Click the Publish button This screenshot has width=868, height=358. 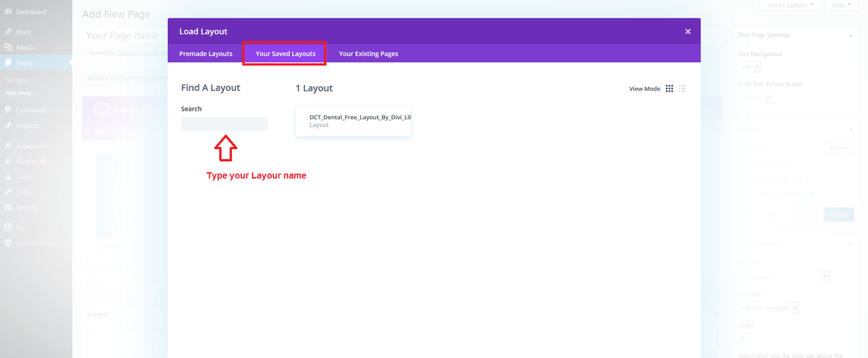pyautogui.click(x=839, y=215)
